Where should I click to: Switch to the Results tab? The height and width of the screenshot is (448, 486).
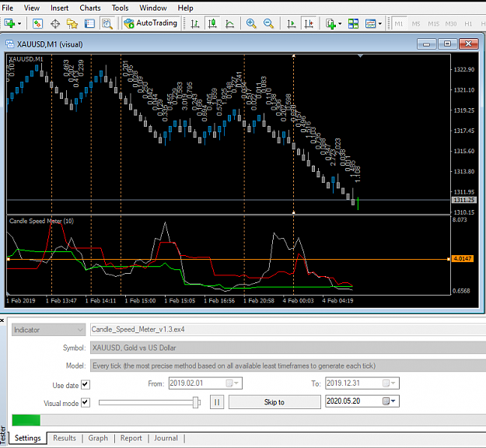(65, 438)
